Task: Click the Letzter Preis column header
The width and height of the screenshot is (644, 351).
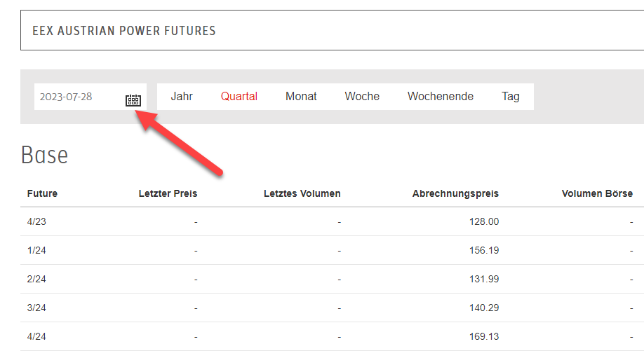Action: point(168,193)
